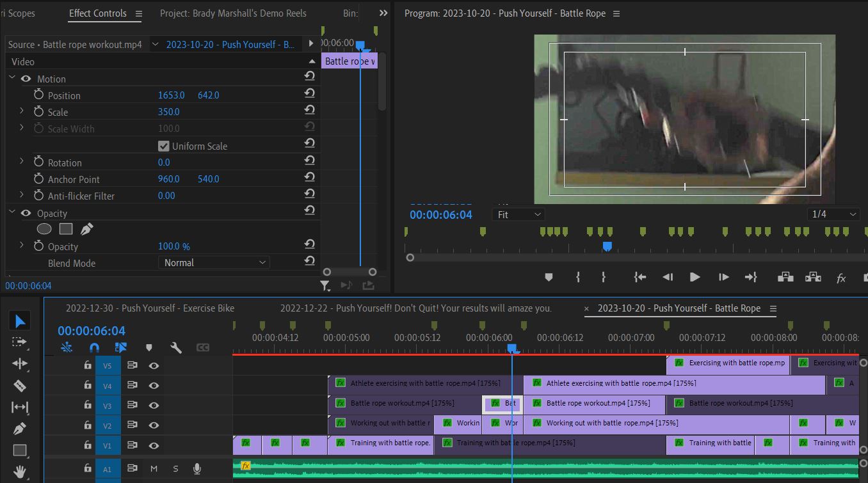Select the Hand tool
This screenshot has height=483, width=868.
(x=19, y=472)
